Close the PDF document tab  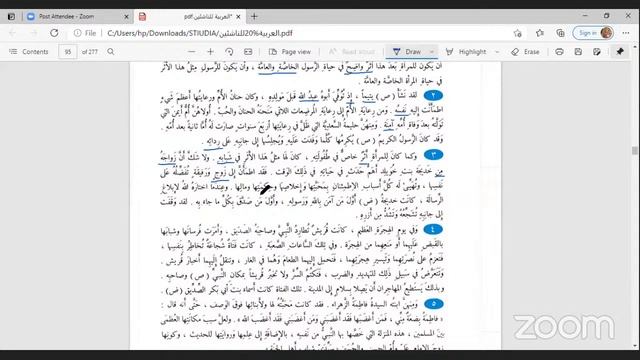click(x=238, y=17)
